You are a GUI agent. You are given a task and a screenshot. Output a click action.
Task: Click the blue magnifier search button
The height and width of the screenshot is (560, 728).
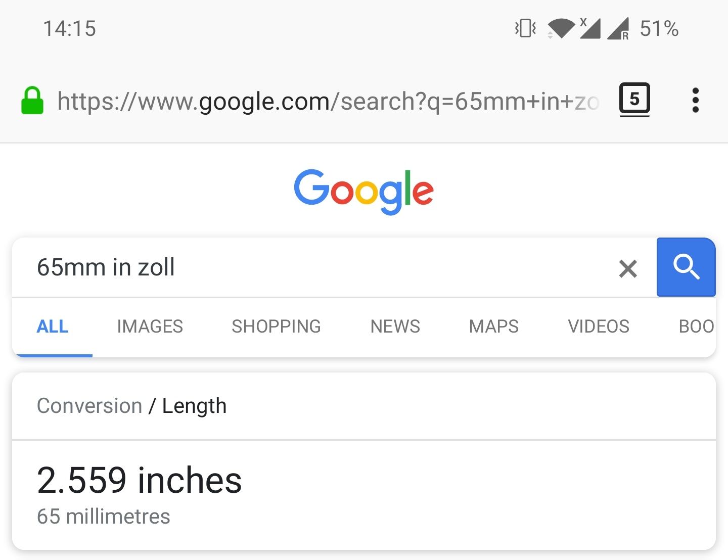686,267
